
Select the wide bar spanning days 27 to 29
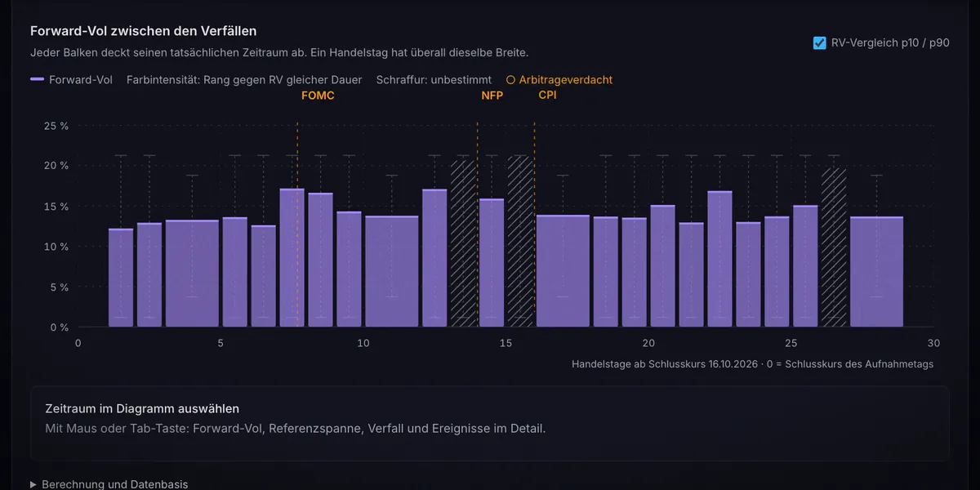point(876,272)
